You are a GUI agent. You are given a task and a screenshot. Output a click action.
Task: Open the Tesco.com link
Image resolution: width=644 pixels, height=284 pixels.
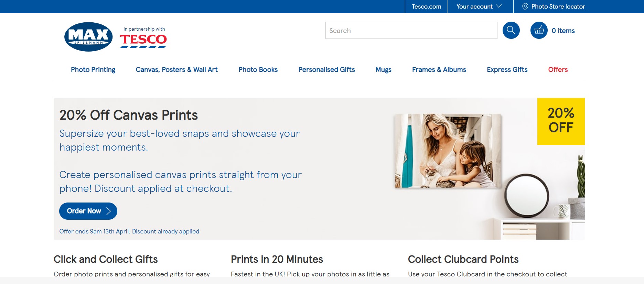tap(426, 7)
